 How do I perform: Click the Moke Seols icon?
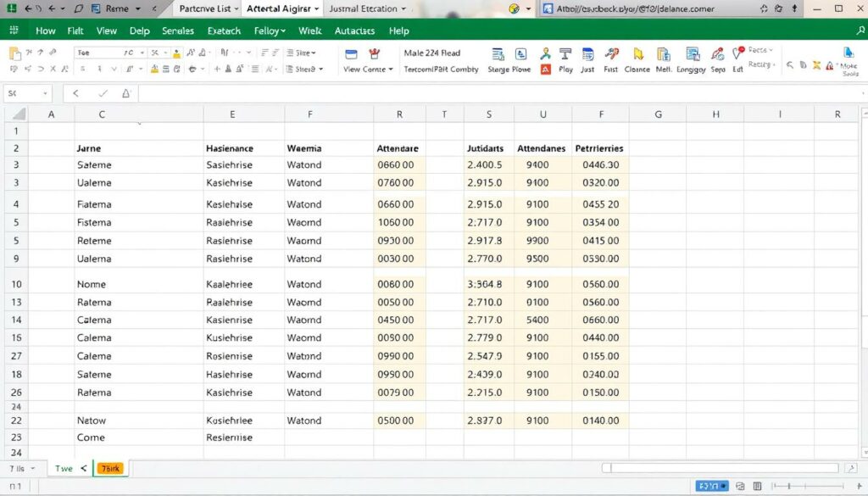tap(848, 53)
